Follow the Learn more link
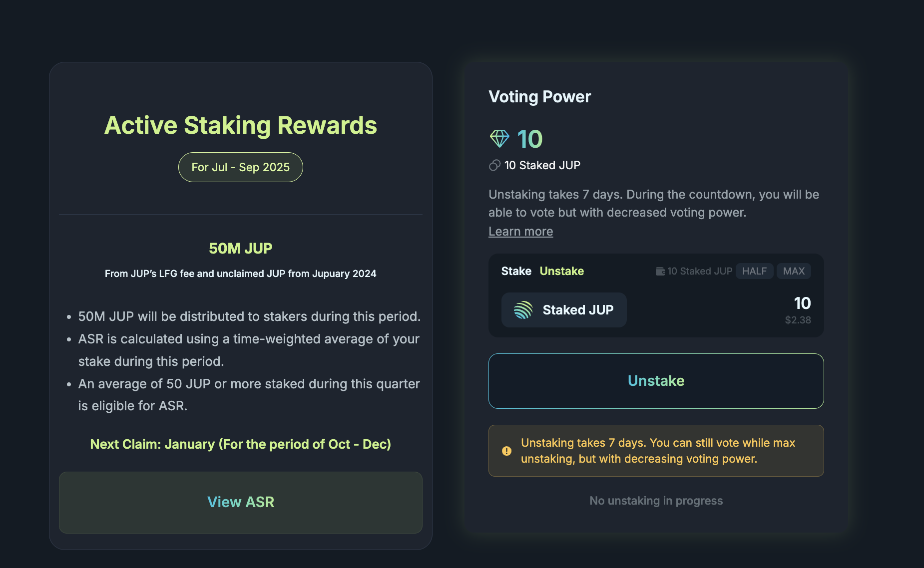The width and height of the screenshot is (924, 568). pyautogui.click(x=520, y=232)
